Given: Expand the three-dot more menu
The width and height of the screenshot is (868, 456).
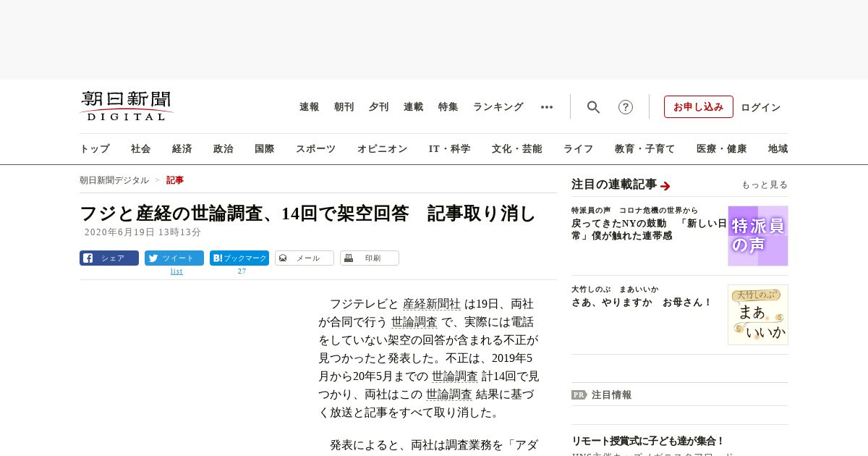Looking at the screenshot, I should (x=547, y=107).
